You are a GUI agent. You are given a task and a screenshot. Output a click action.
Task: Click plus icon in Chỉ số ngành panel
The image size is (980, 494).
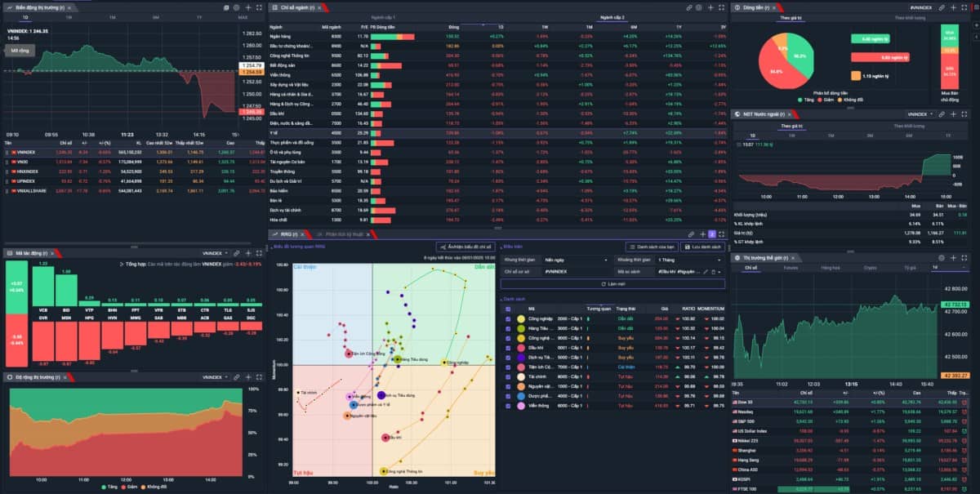pos(710,7)
